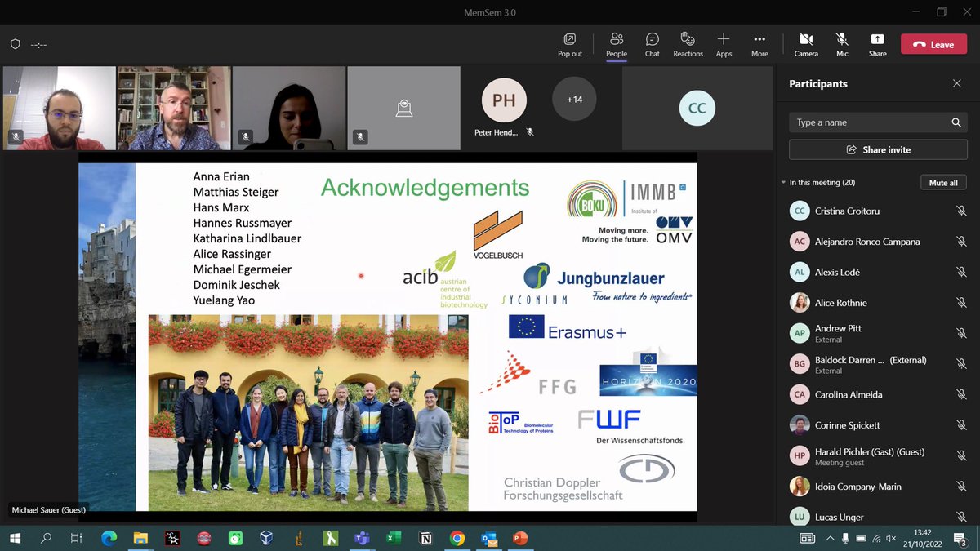
Task: Select participant Alexis Lodé
Action: coord(878,272)
